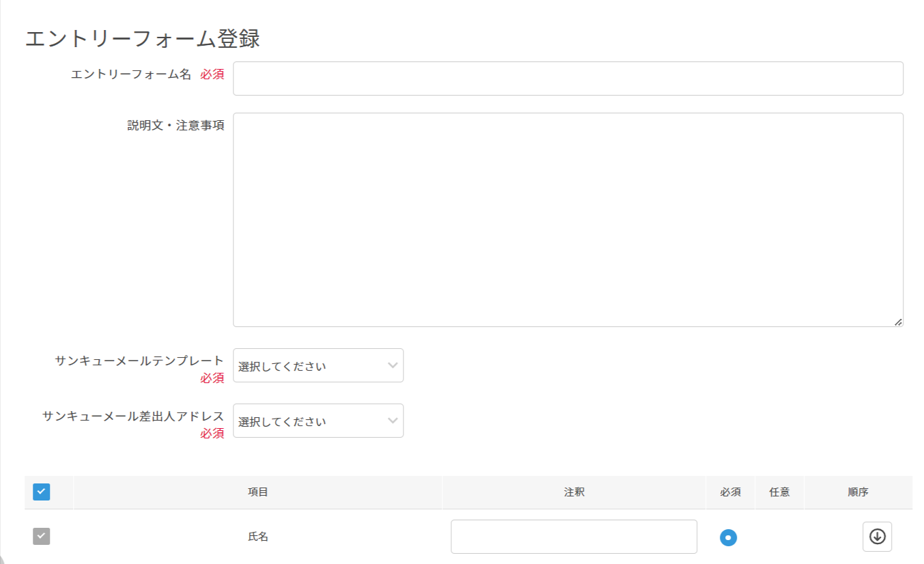
Task: Click the 説明文・注意事項 label
Action: point(176,126)
